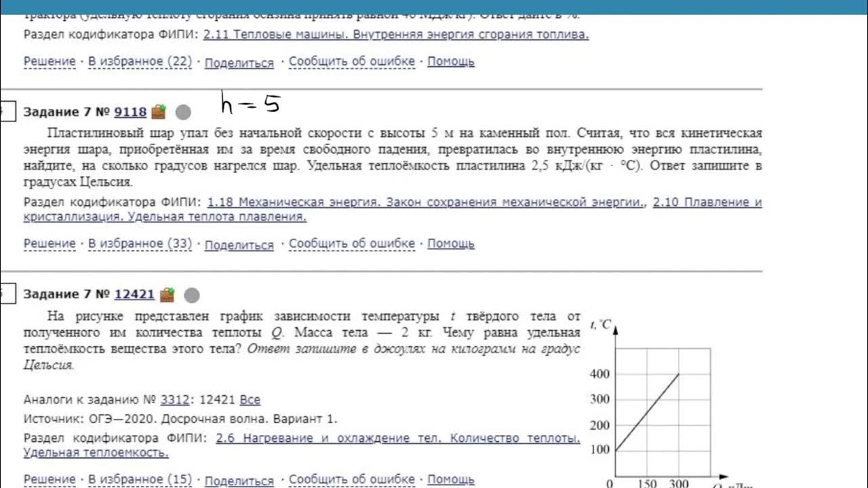Screen dimensions: 868x488
Task: Open Помощь link in the top row
Action: pyautogui.click(x=451, y=61)
